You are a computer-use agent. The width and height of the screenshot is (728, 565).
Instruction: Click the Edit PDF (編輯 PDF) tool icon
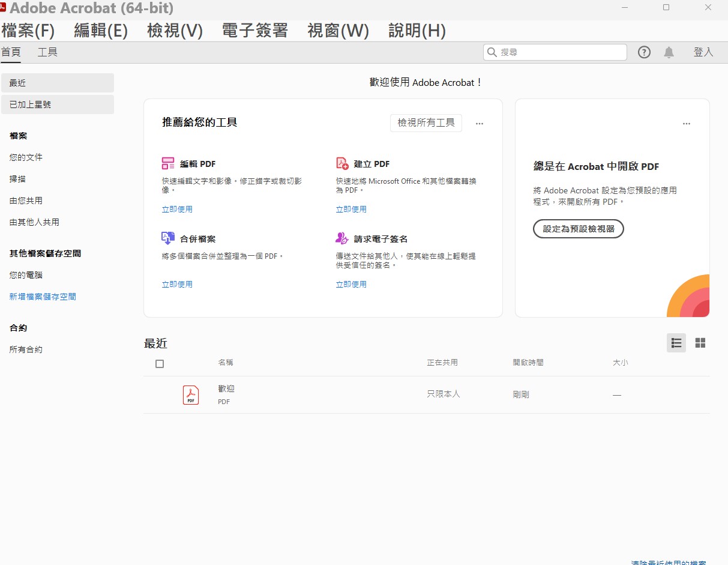(168, 163)
